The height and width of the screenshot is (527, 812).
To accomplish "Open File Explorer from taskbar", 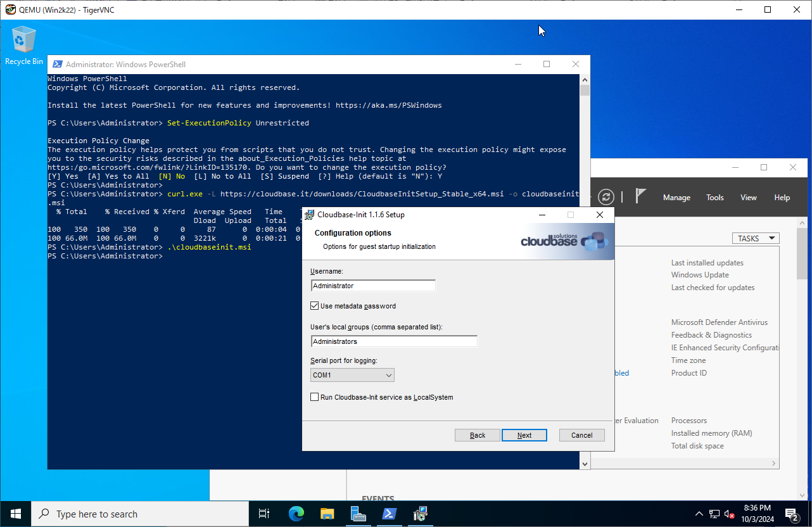I will (x=327, y=514).
